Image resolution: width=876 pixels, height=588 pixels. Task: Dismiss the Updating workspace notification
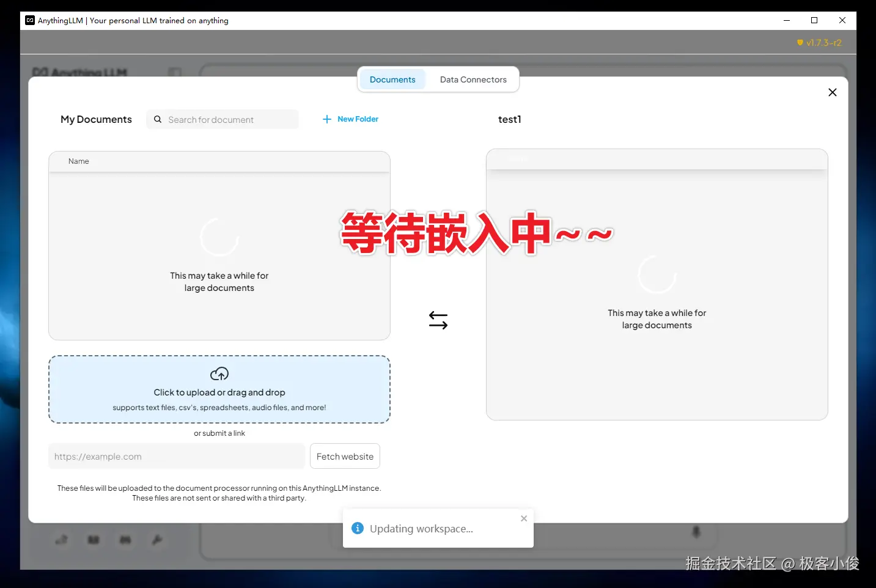tap(524, 518)
